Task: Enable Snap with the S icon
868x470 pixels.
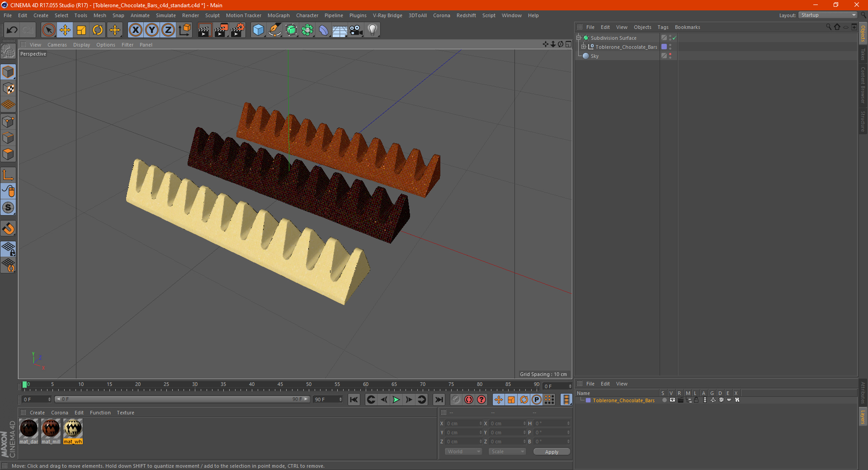Action: click(8, 208)
